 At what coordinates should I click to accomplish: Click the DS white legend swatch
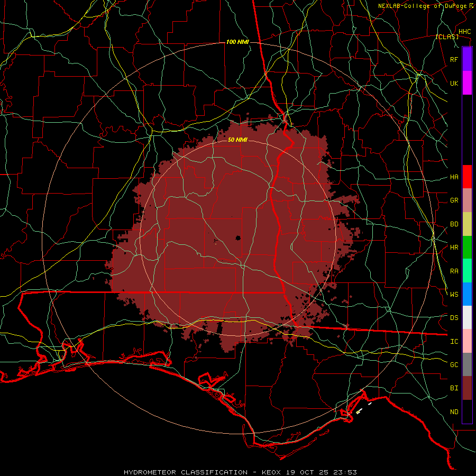(467, 317)
